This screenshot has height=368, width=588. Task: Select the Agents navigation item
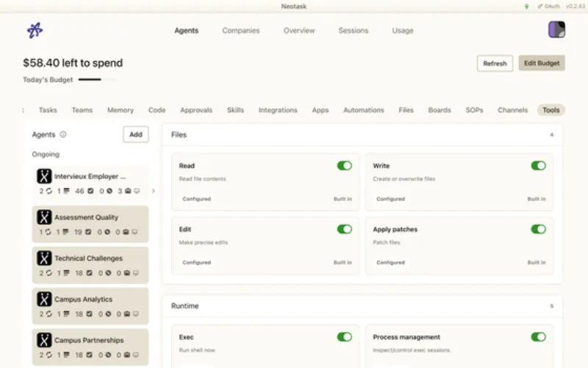coord(187,30)
